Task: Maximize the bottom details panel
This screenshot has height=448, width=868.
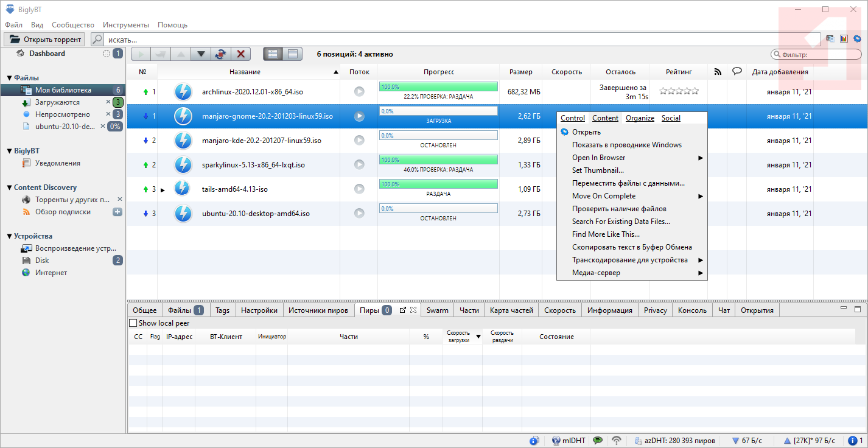Action: pos(858,309)
